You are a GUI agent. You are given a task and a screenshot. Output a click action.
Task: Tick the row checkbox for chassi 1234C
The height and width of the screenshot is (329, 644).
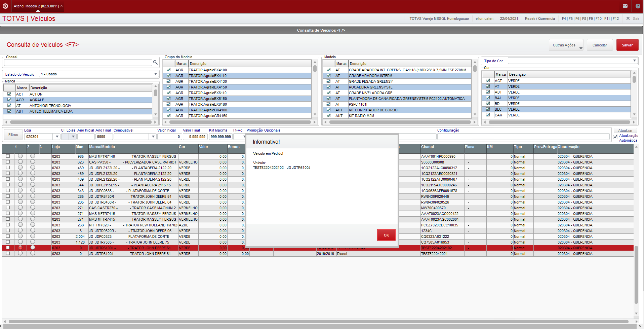(8, 231)
